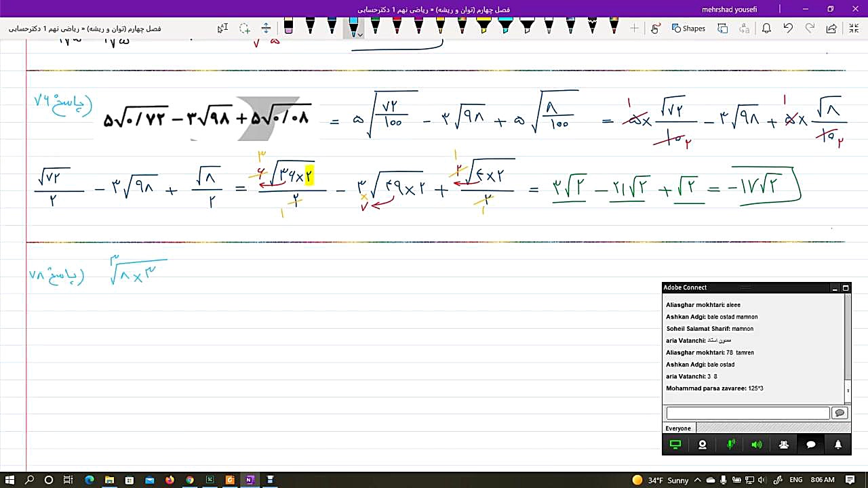Click the Adobe Connect chat input field

click(748, 413)
